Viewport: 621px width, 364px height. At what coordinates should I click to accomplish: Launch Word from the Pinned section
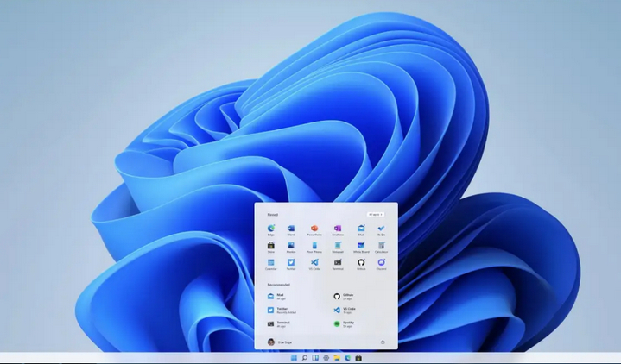point(291,230)
